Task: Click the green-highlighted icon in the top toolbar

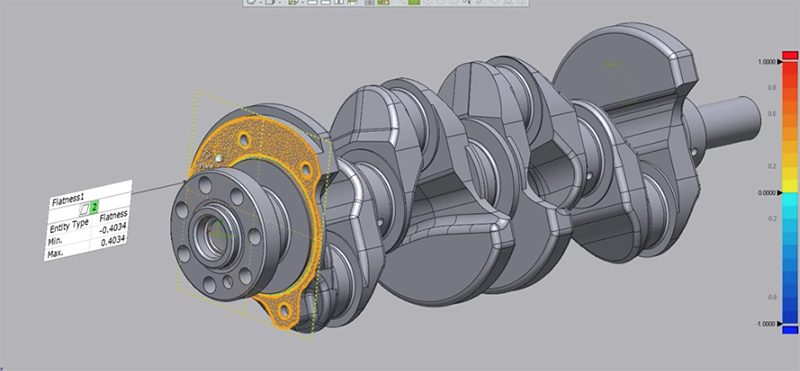Action: [x=383, y=3]
